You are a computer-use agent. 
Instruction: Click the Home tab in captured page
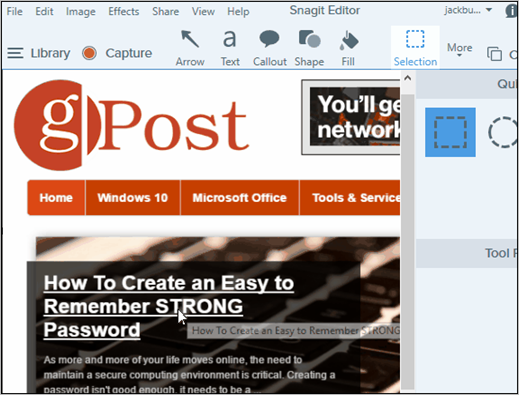tap(56, 198)
